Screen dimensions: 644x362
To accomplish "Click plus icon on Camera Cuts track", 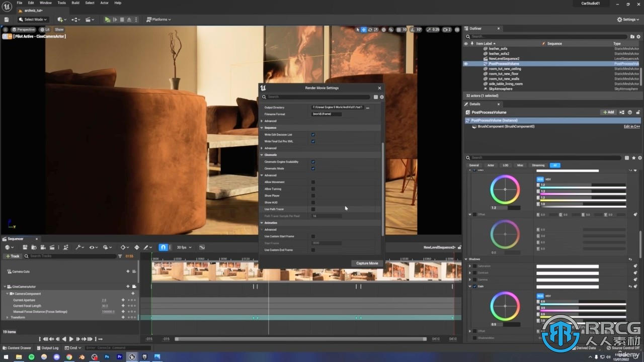I will (127, 271).
